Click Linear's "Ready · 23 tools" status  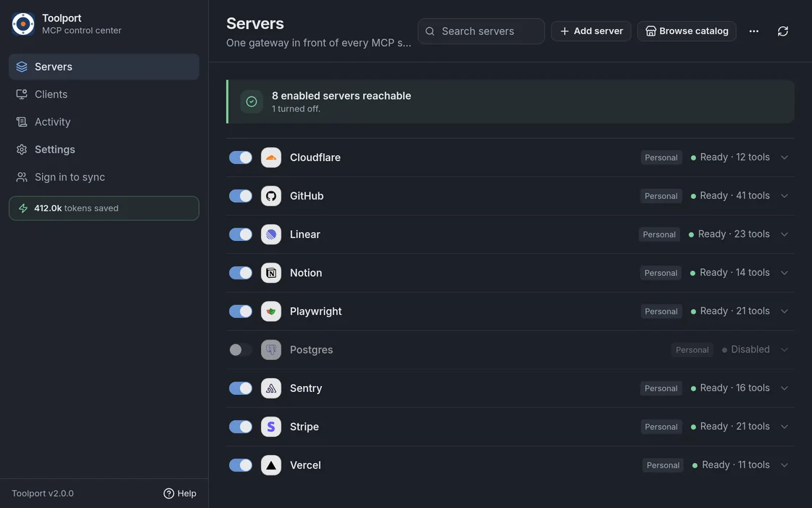point(729,234)
